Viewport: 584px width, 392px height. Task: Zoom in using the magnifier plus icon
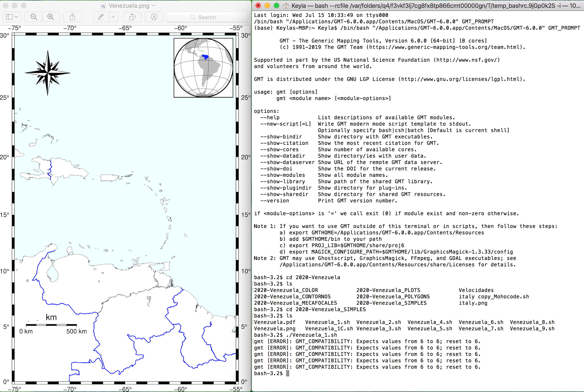[x=51, y=17]
